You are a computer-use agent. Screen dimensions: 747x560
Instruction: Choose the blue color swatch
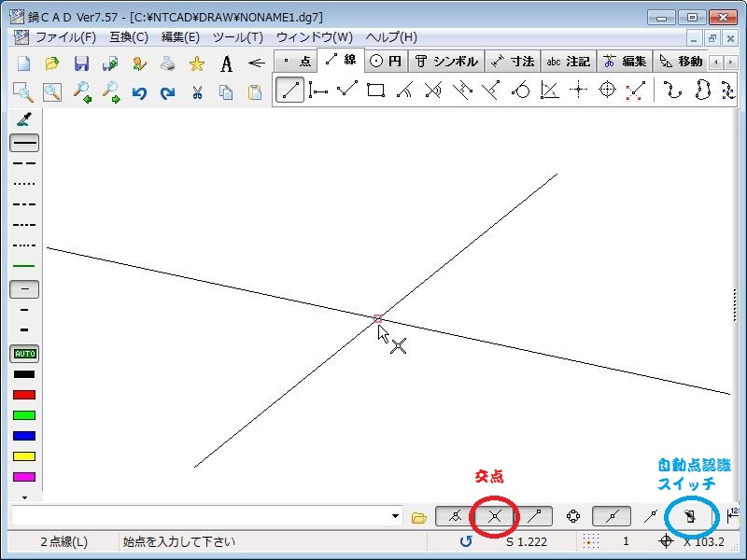pyautogui.click(x=24, y=436)
